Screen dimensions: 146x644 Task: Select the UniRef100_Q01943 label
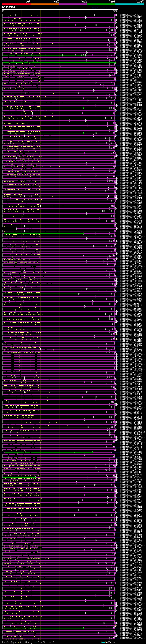[x=131, y=294]
